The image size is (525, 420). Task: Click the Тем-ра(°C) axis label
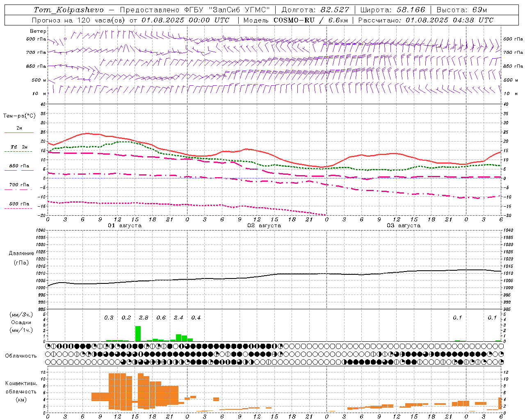19,116
